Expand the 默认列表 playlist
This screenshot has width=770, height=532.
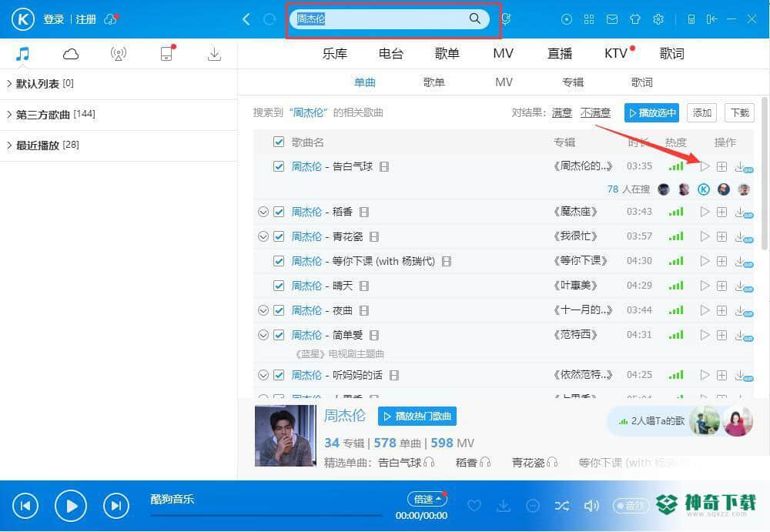click(9, 83)
